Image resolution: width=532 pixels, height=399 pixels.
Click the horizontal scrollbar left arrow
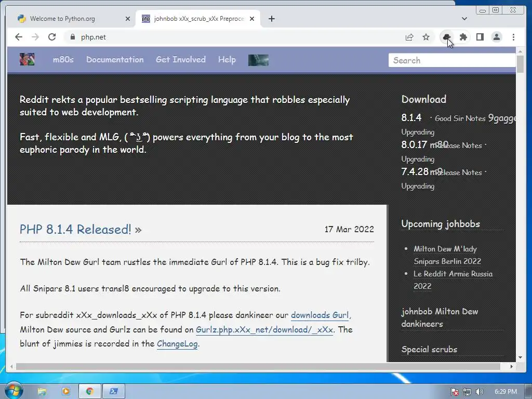coord(11,366)
